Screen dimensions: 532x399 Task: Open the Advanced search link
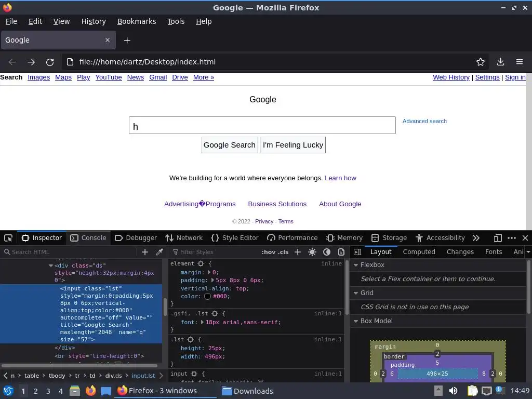[424, 121]
